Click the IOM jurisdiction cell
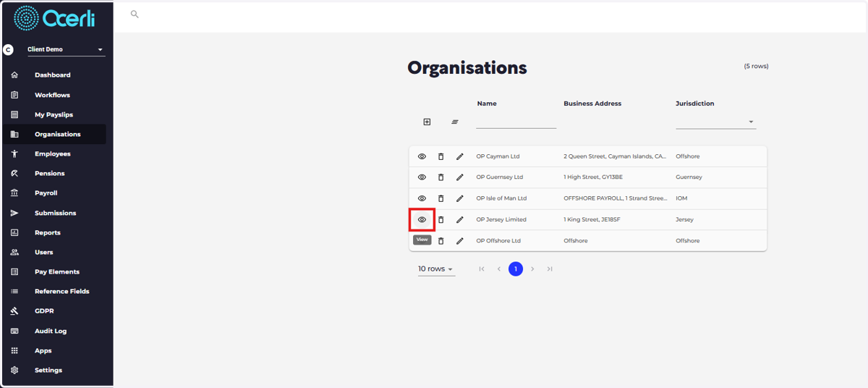This screenshot has height=388, width=868. point(681,198)
